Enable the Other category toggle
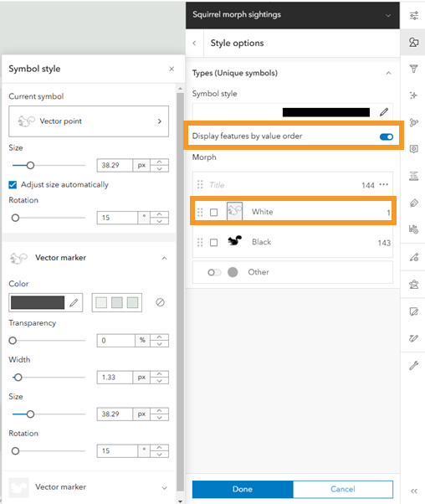Image resolution: width=425 pixels, height=504 pixels. (x=214, y=273)
